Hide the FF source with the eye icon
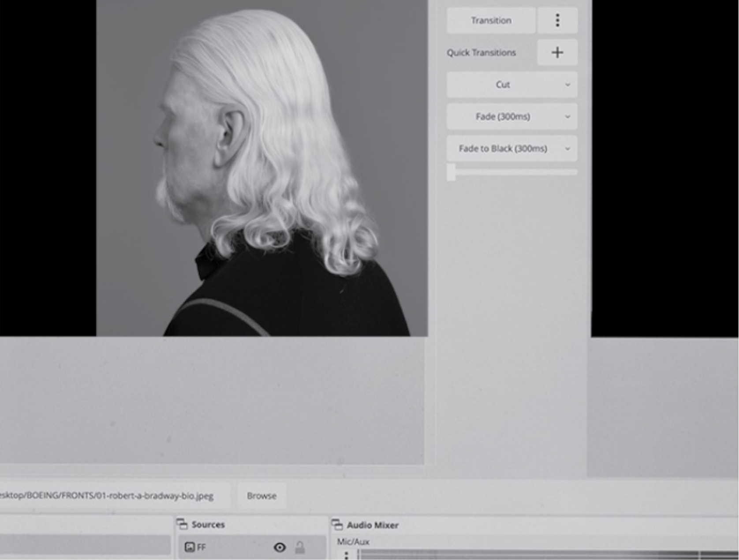The image size is (739, 560). point(280,547)
